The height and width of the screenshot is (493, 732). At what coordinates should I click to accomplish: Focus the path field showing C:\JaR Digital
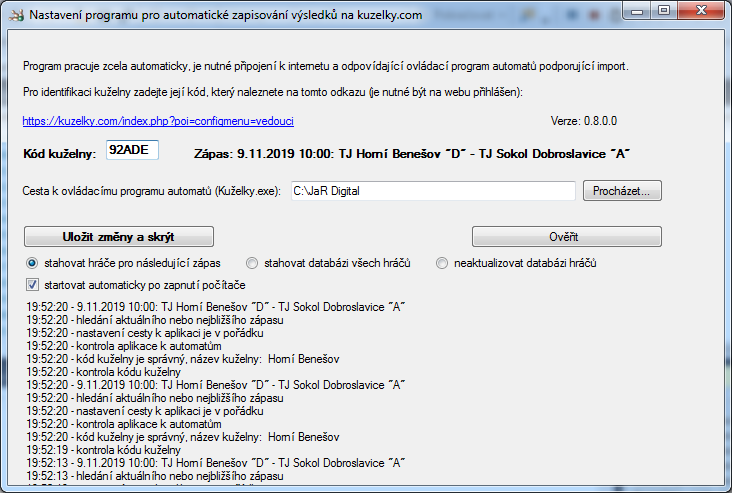[x=432, y=190]
